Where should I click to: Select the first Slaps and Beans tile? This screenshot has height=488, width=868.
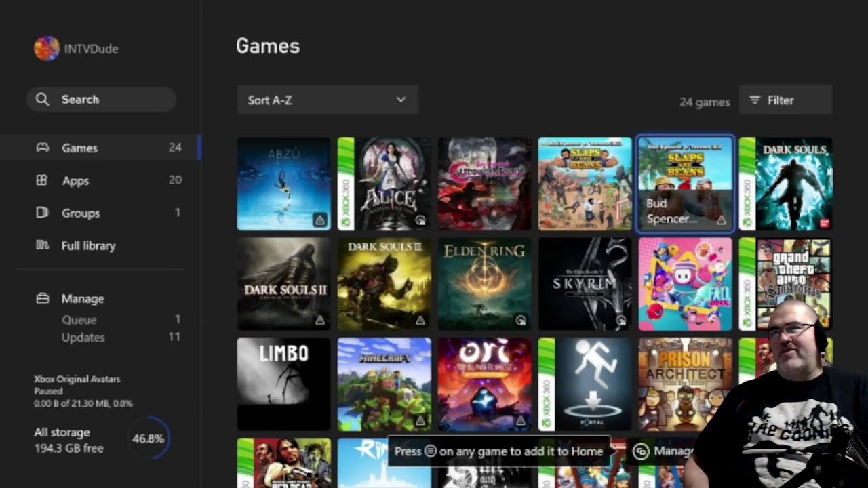point(585,184)
